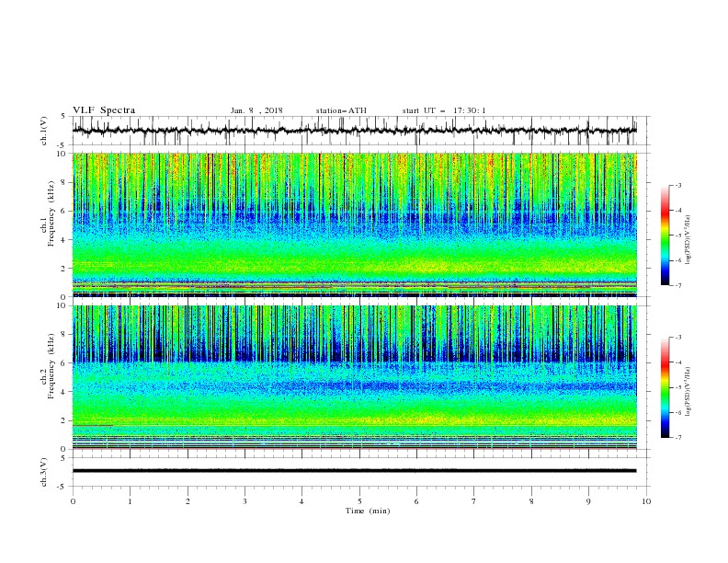Image resolution: width=728 pixels, height=563 pixels.
Task: Select time-axis tick label "1"
Action: tap(130, 501)
